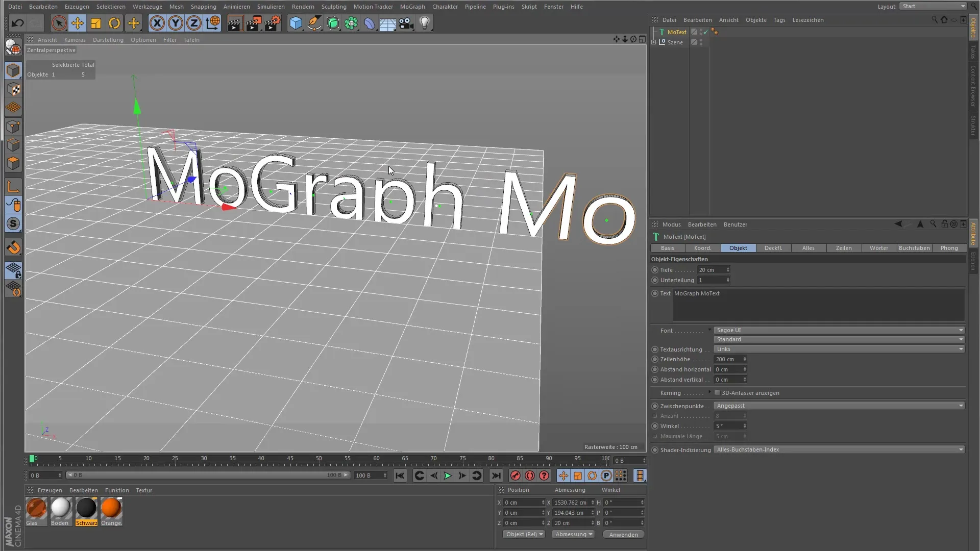Render to Picture Viewer

click(254, 23)
